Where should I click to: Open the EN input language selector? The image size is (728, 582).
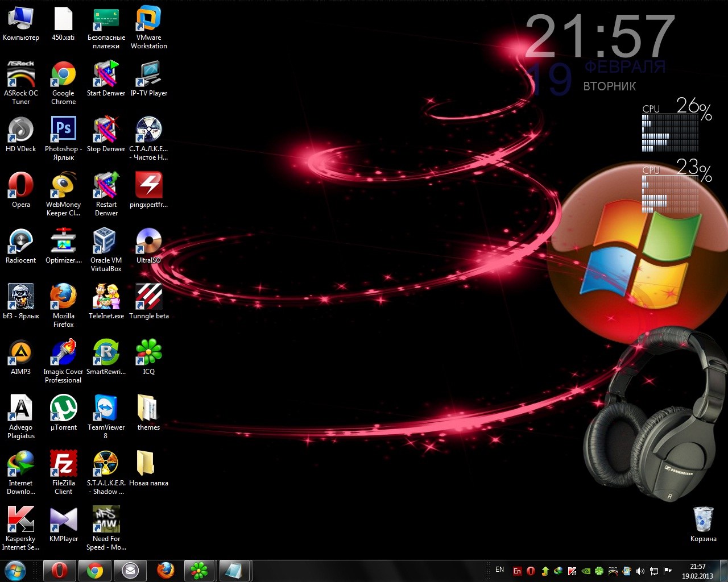(x=499, y=569)
